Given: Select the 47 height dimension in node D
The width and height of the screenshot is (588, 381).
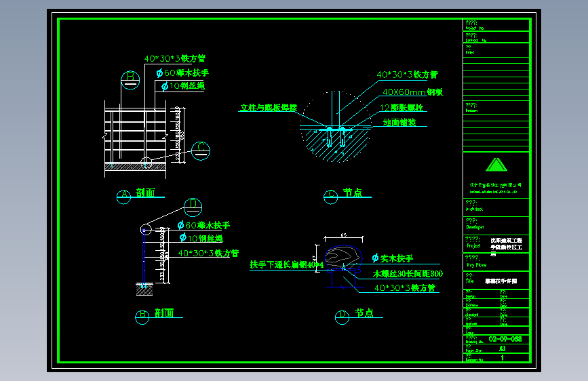Looking at the screenshot, I should [315, 258].
